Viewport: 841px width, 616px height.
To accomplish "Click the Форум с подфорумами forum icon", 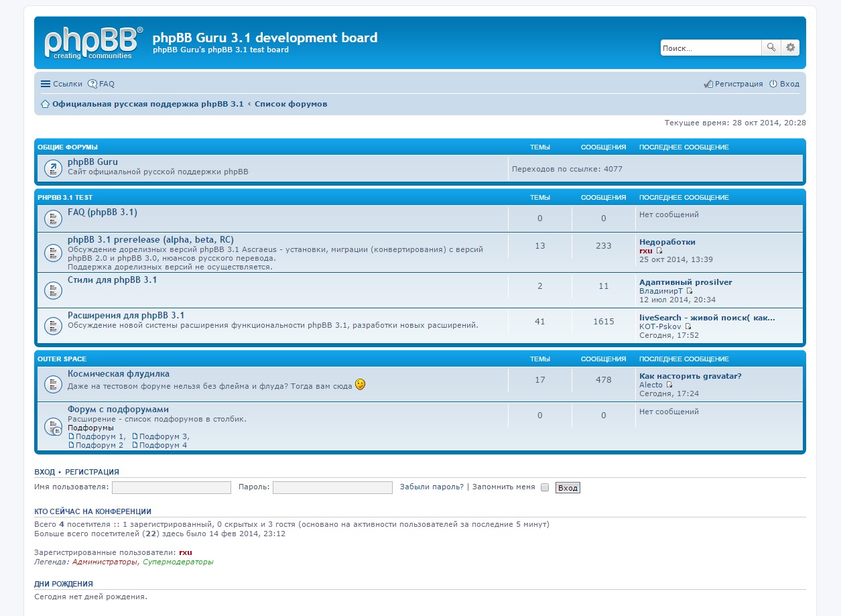I will tap(53, 426).
